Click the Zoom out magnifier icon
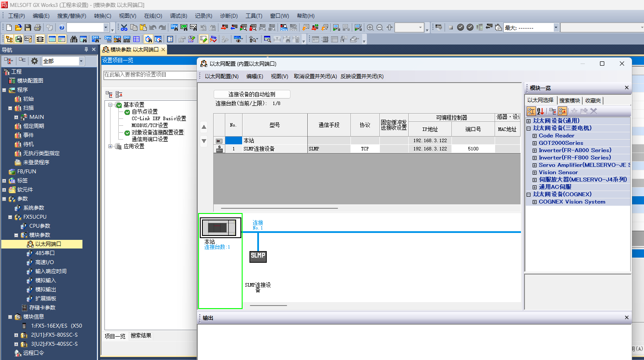The image size is (644, 360). [x=380, y=28]
